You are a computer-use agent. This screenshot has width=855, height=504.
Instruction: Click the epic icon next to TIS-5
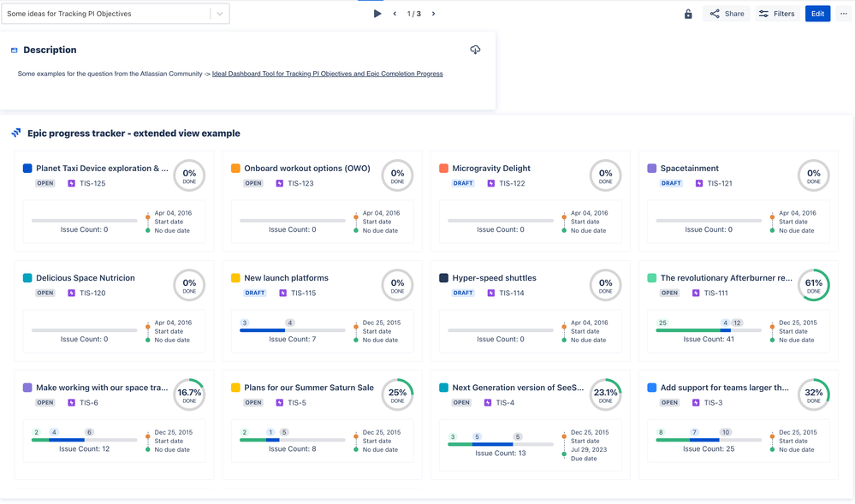[x=280, y=402]
